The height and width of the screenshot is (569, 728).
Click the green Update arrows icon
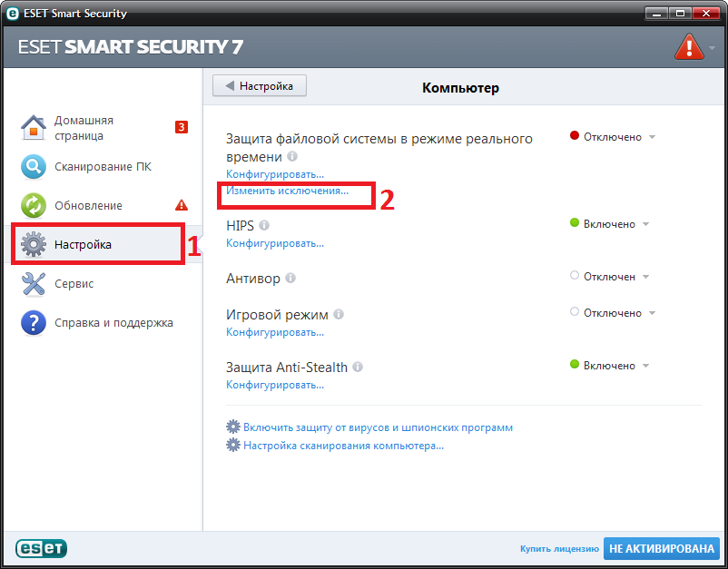point(34,206)
